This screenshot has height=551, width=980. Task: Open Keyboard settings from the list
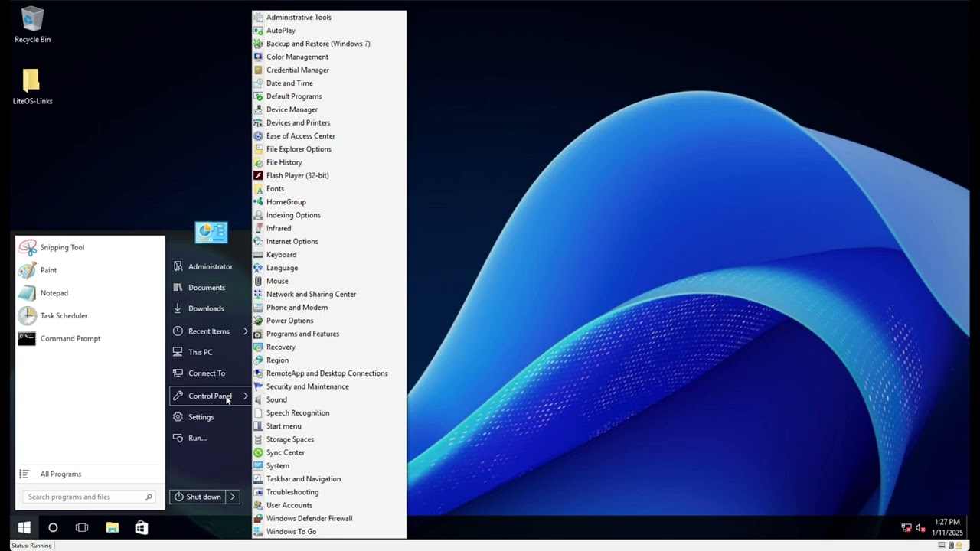329,255
